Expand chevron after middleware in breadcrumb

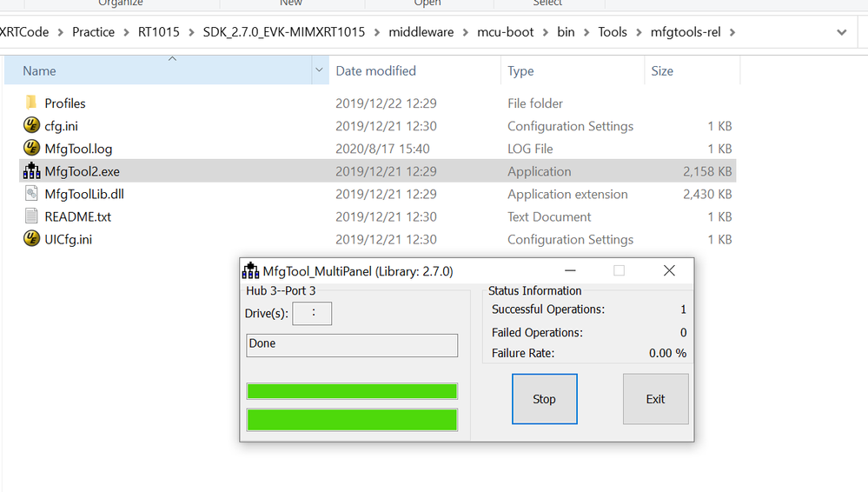(x=466, y=32)
